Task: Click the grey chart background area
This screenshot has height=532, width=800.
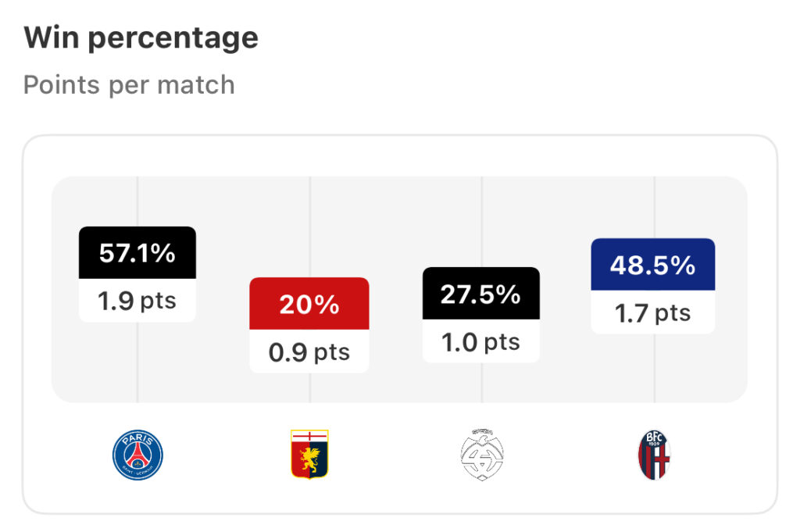Action: pos(399,214)
